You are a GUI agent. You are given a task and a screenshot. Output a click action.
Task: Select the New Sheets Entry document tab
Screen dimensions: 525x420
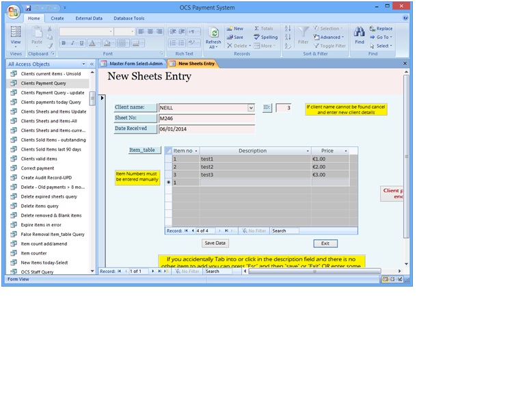click(x=193, y=64)
